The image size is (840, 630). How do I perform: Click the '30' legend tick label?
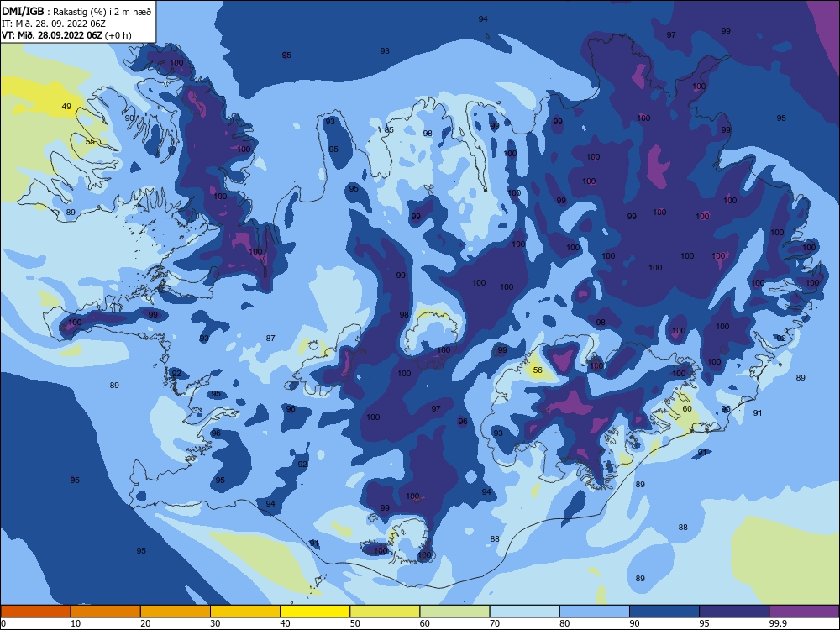click(x=215, y=623)
